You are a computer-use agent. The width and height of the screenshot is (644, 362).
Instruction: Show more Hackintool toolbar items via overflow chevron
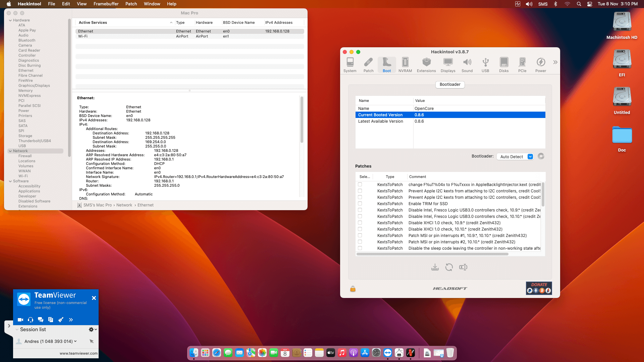pos(555,62)
